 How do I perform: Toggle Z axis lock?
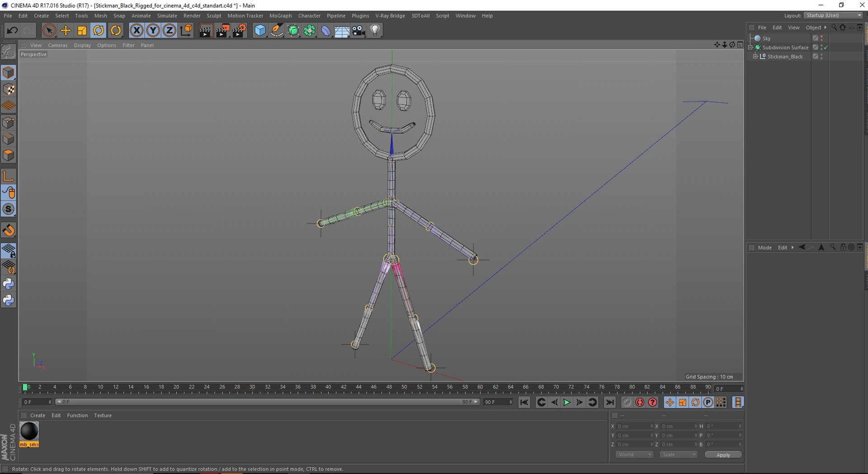coord(169,31)
